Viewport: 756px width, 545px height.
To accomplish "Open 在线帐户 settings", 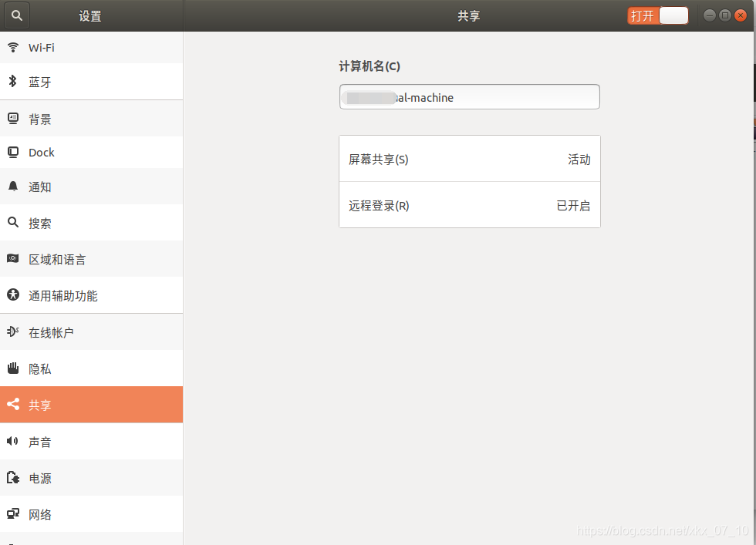I will tap(92, 332).
